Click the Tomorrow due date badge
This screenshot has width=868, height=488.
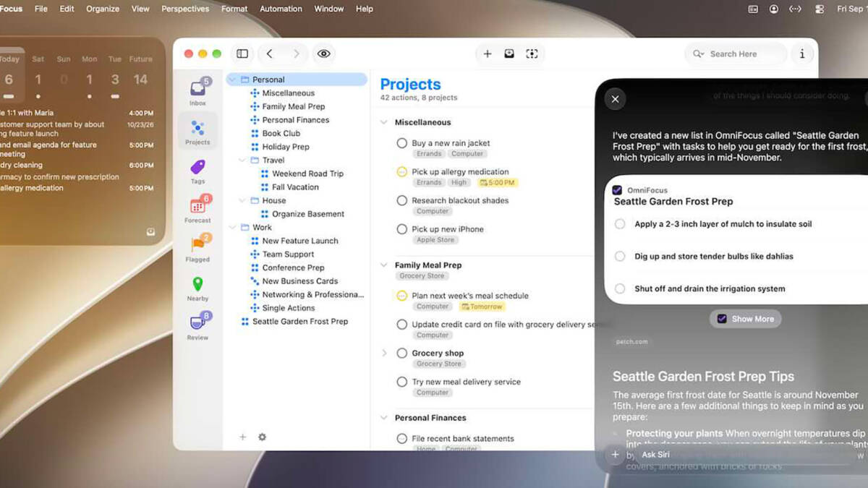tap(482, 307)
